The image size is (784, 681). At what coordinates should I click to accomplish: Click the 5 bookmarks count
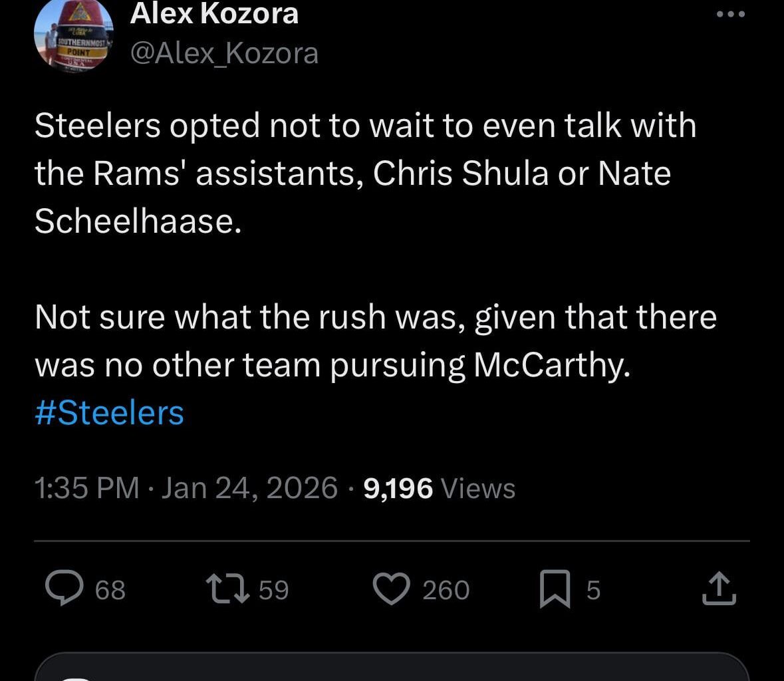(x=593, y=590)
